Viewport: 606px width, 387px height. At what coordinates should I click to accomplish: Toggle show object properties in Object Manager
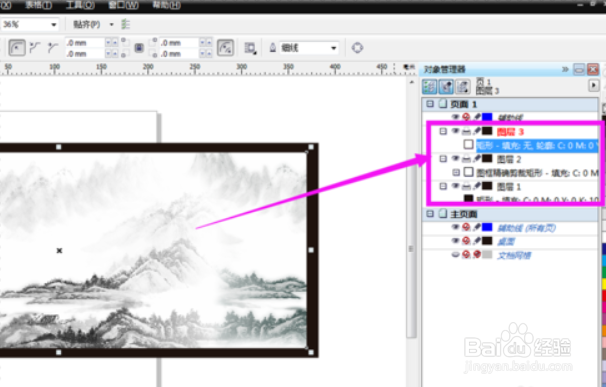(x=429, y=86)
